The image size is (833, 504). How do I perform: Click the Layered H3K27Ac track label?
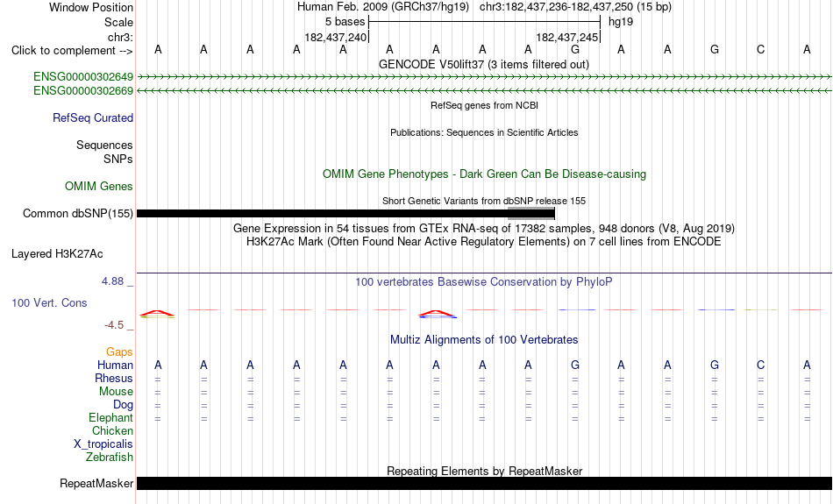[x=57, y=254]
